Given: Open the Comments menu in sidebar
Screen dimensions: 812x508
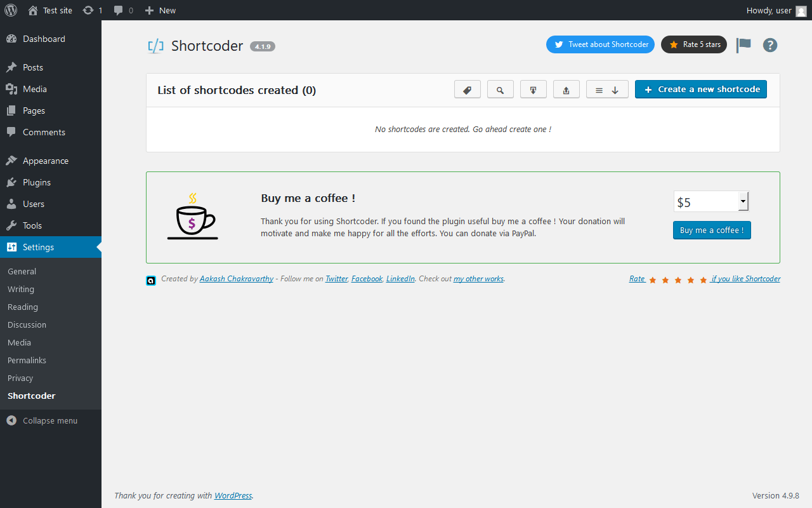Looking at the screenshot, I should pyautogui.click(x=51, y=132).
